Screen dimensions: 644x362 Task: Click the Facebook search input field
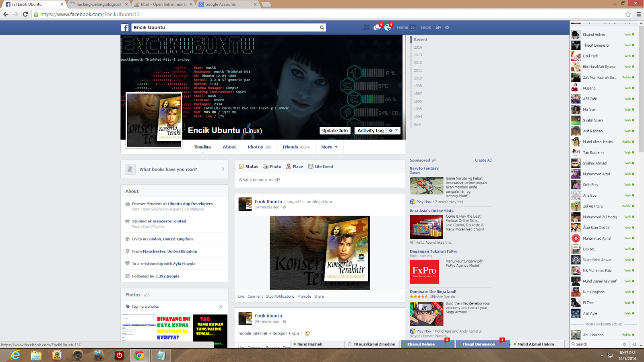pos(225,27)
